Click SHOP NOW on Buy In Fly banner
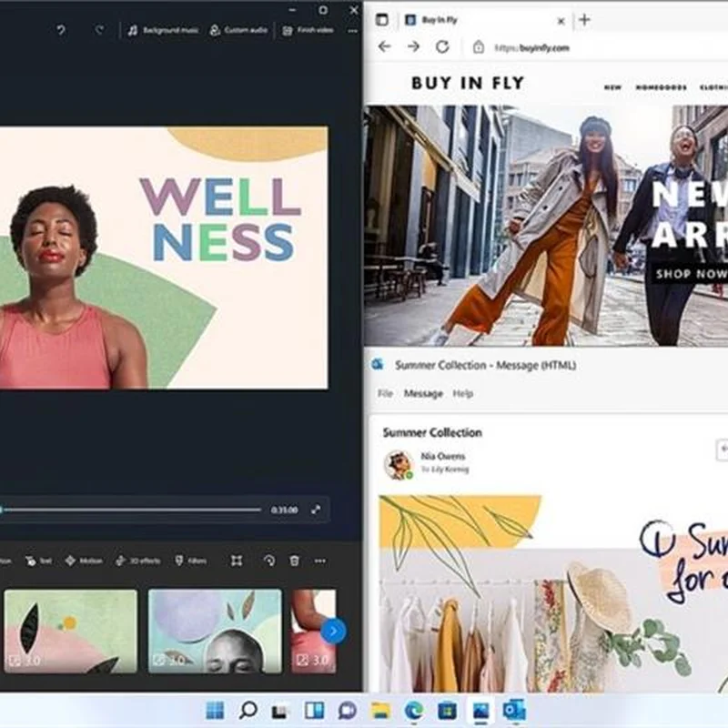 point(689,273)
